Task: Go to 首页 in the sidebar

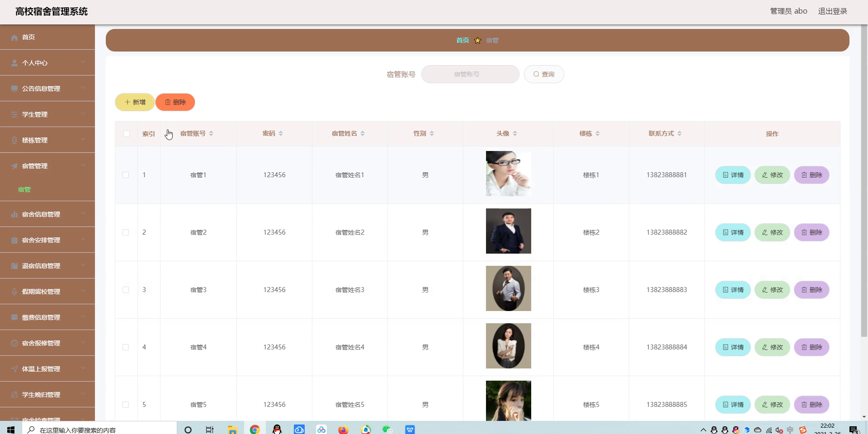Action: (47, 37)
